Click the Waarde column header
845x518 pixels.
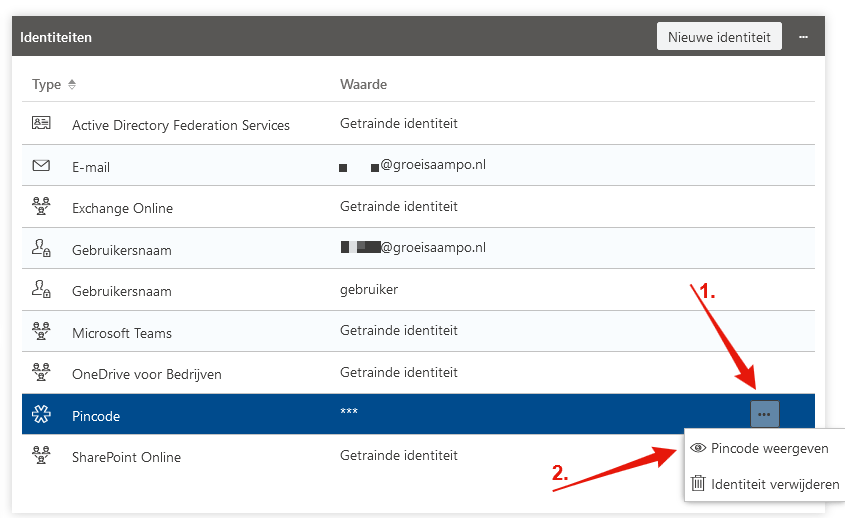pyautogui.click(x=363, y=85)
